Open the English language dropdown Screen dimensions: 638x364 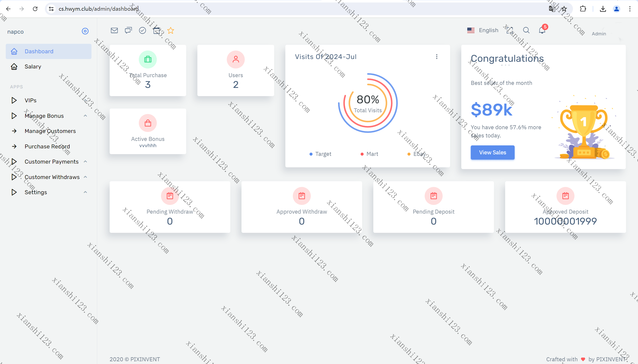483,30
